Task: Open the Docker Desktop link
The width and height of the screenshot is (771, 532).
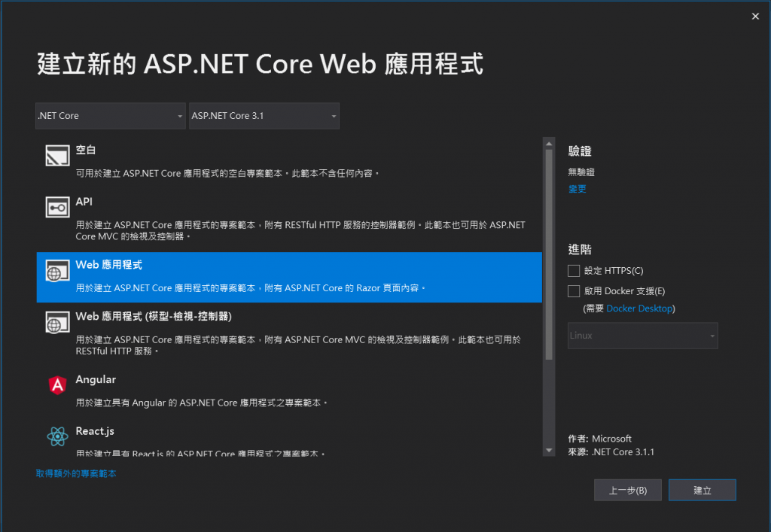Action: [x=639, y=309]
